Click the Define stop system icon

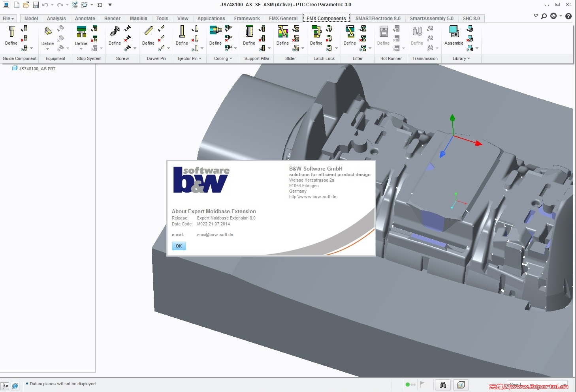pos(81,32)
